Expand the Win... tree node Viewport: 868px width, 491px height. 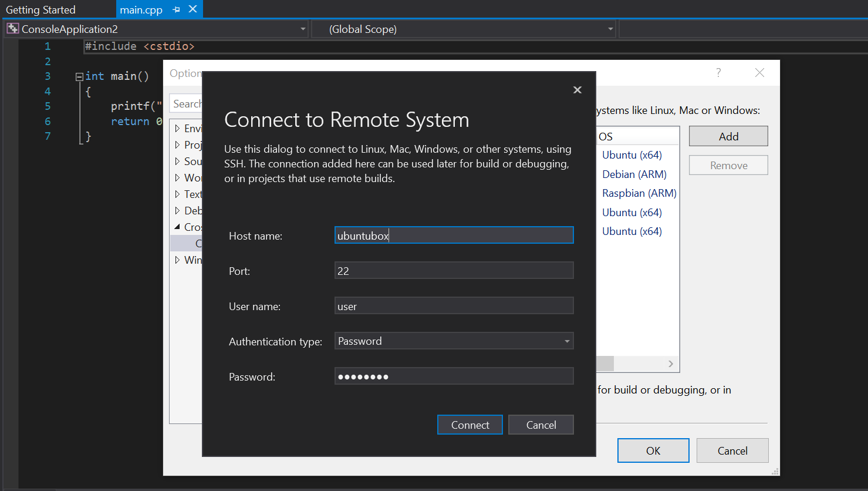tap(177, 260)
